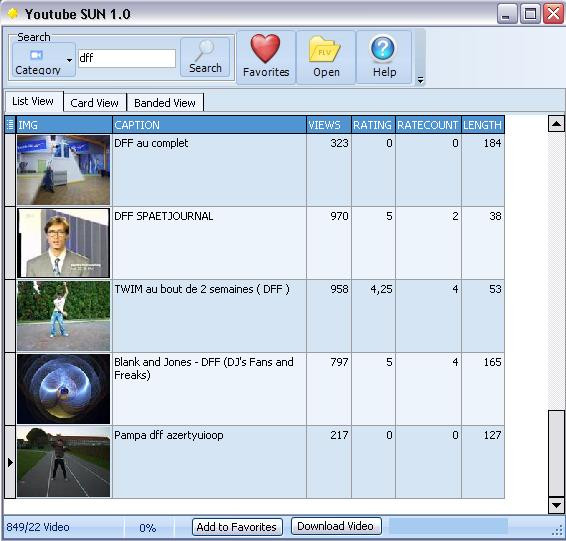Click the caption 'Pampa dff azertyuioop'

pos(169,435)
